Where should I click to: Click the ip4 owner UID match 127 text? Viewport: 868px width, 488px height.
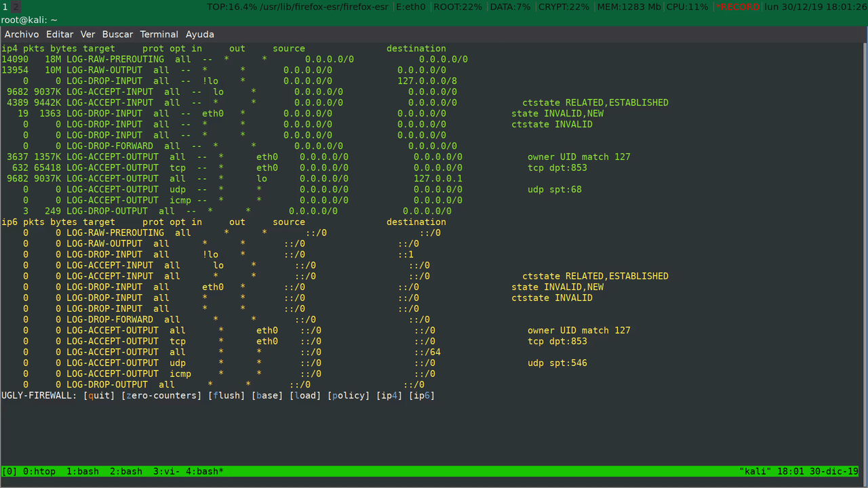[x=579, y=157]
